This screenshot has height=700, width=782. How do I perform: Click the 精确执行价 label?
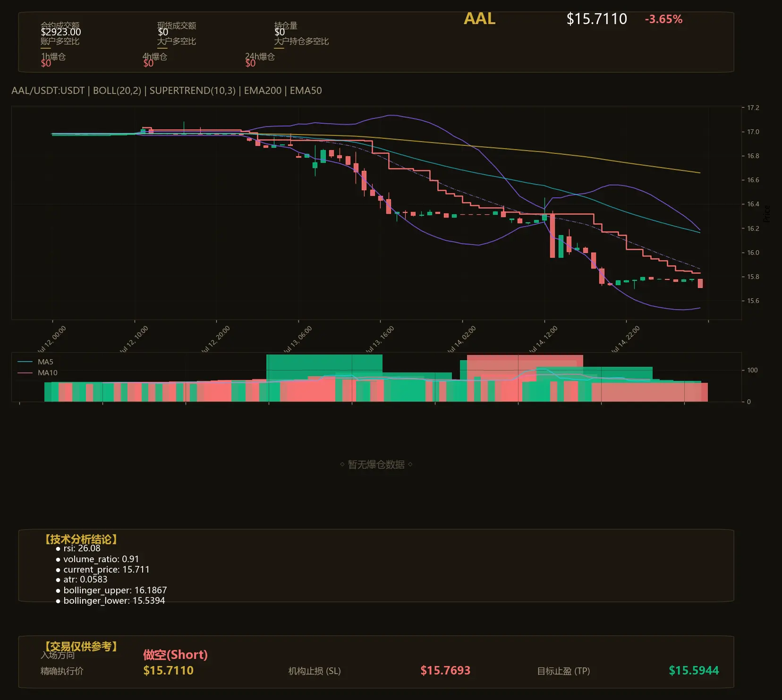pos(62,671)
